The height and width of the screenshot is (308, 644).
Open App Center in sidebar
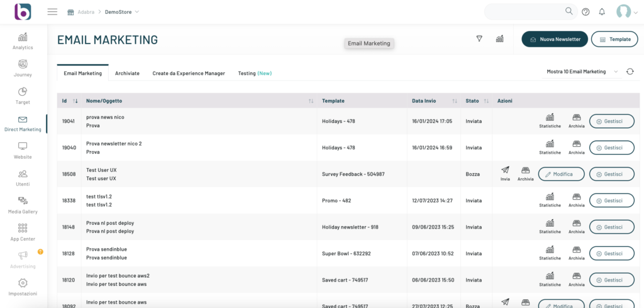(23, 232)
